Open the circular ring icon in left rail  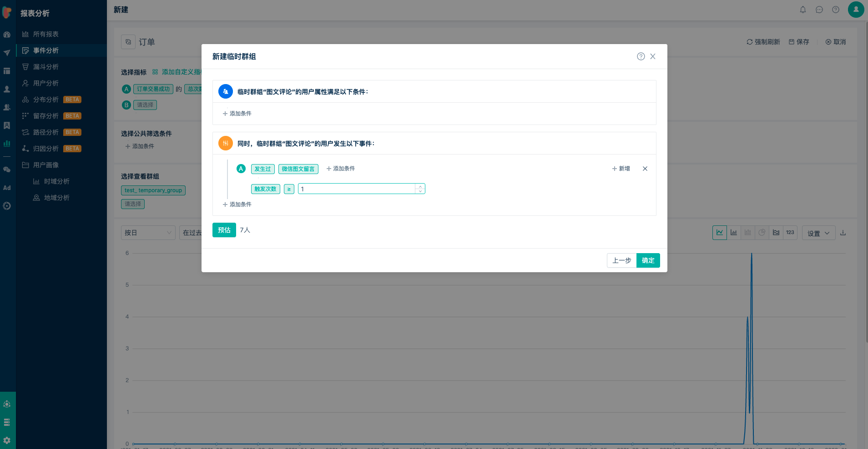coord(7,206)
